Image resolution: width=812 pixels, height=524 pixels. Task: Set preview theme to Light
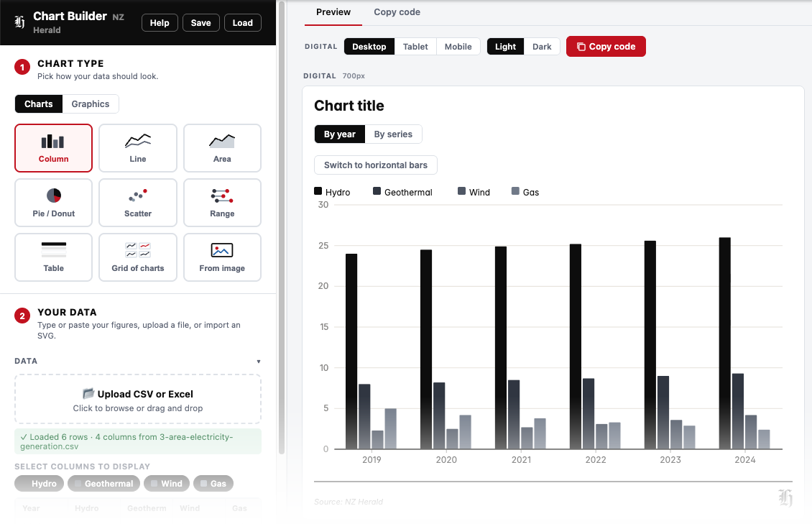[505, 47]
